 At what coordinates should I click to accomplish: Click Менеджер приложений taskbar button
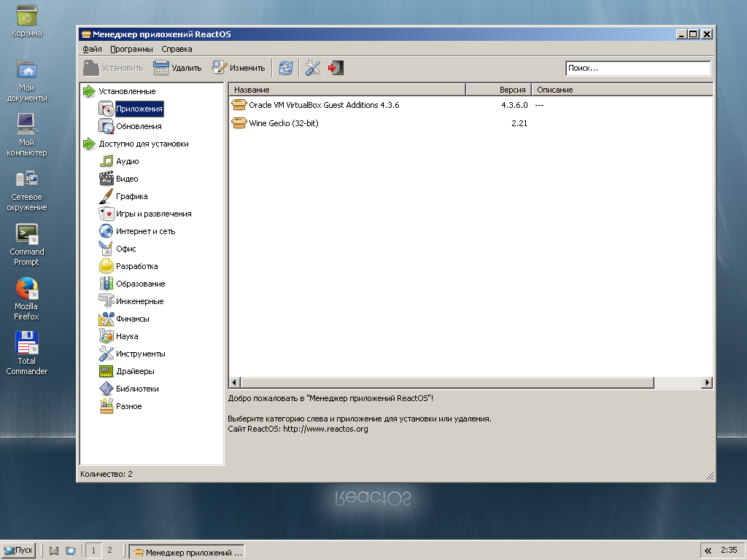[187, 552]
